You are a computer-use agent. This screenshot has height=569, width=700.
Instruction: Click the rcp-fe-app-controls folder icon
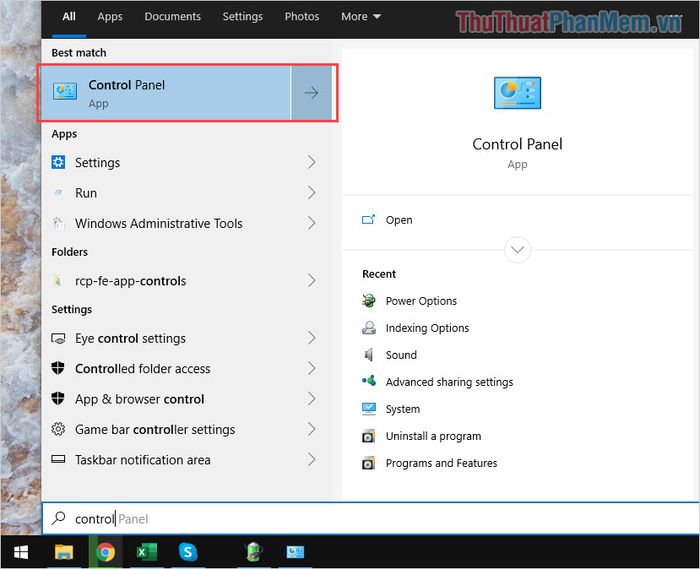pyautogui.click(x=58, y=281)
